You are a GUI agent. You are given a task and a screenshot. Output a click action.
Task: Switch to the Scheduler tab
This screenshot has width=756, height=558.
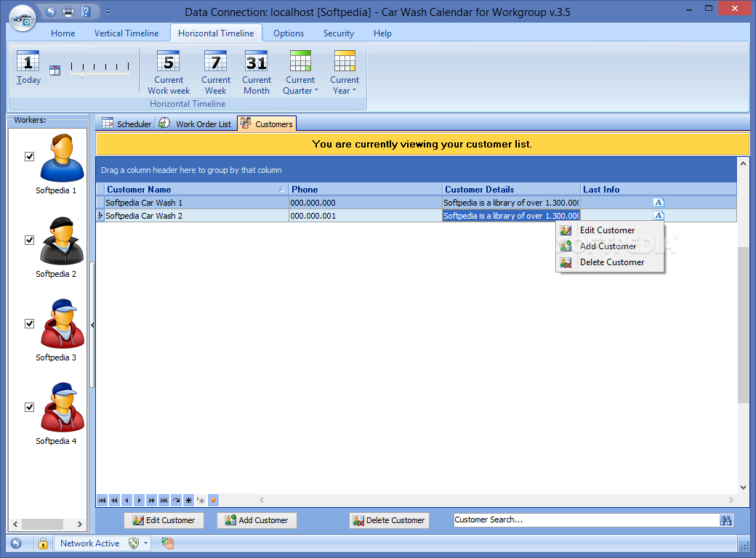126,124
